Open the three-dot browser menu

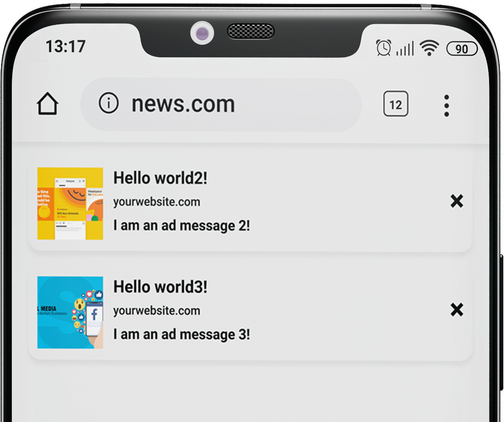coord(446,106)
